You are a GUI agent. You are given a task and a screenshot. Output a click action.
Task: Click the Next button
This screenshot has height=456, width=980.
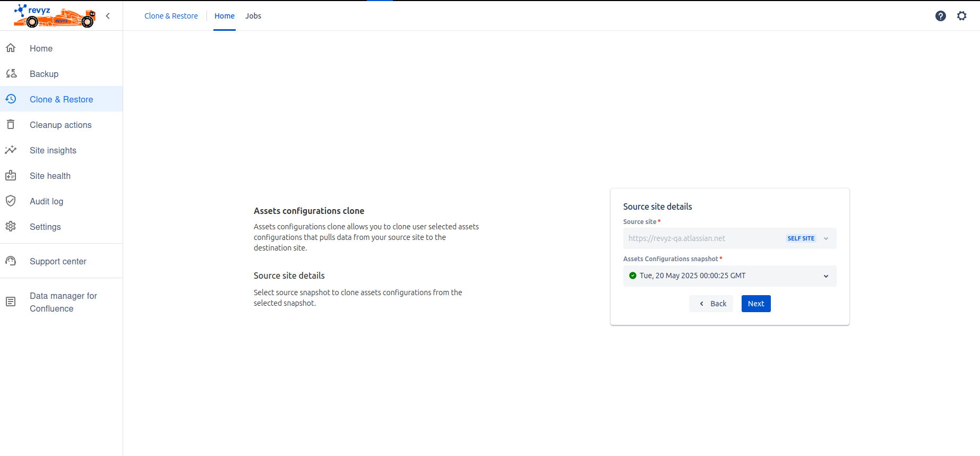pyautogui.click(x=755, y=304)
